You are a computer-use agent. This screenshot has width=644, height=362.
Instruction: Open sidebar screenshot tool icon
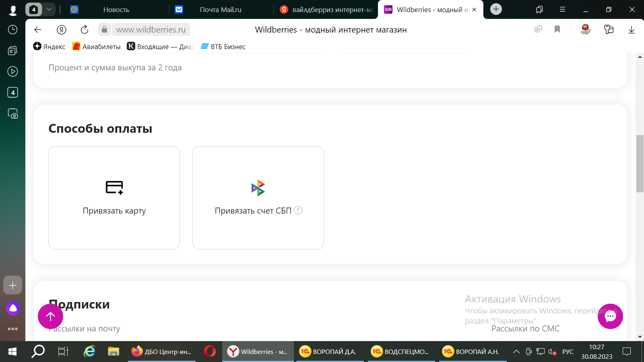coord(13,114)
